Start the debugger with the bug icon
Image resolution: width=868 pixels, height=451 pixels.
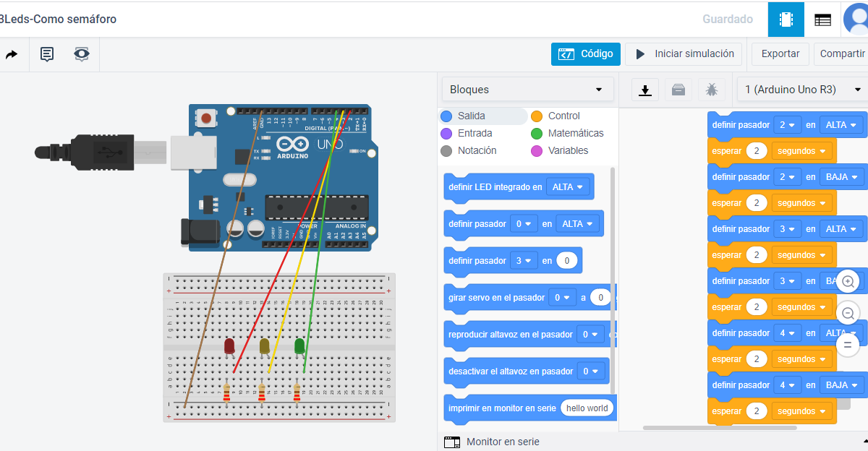[x=712, y=90]
